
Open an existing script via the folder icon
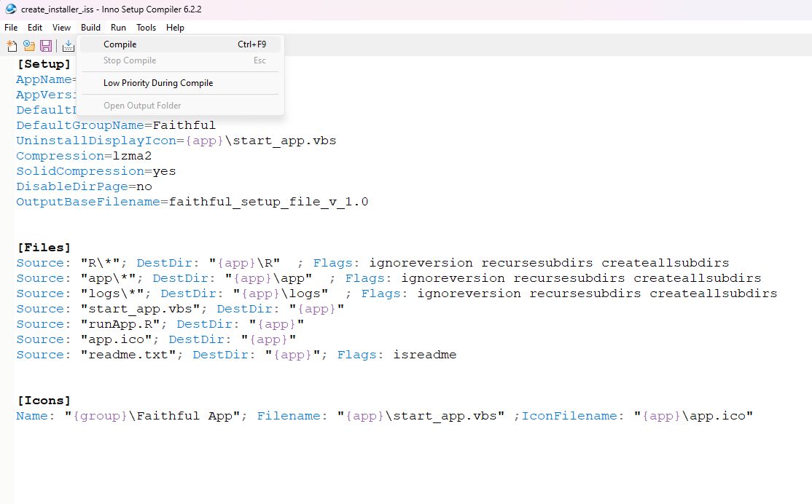(x=28, y=45)
